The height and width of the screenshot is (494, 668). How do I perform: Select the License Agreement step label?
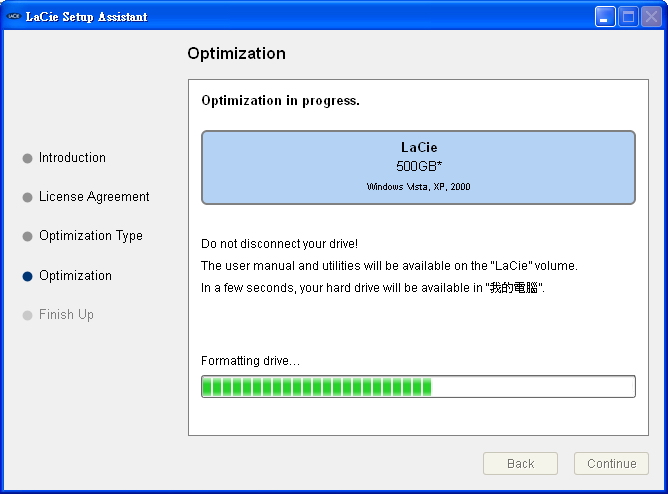coord(94,197)
